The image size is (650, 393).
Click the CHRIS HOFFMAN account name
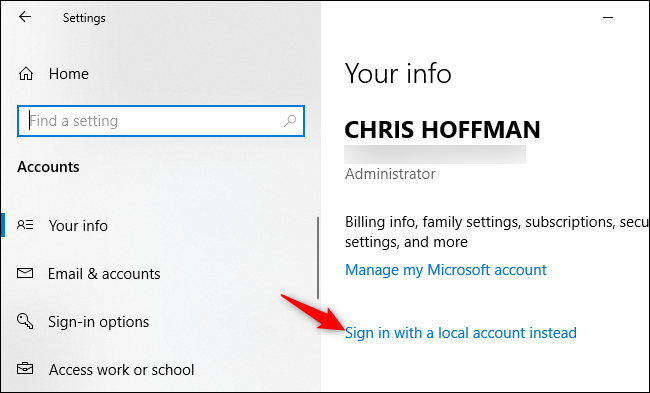[442, 130]
